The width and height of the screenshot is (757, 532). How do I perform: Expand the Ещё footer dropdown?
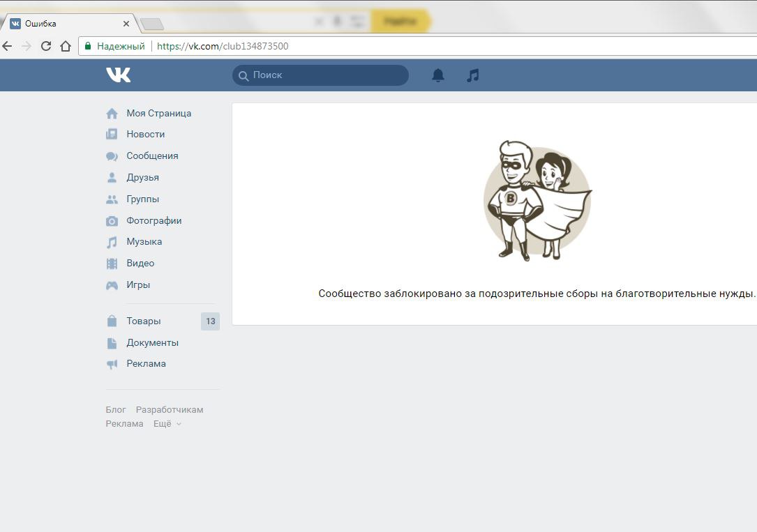[167, 424]
